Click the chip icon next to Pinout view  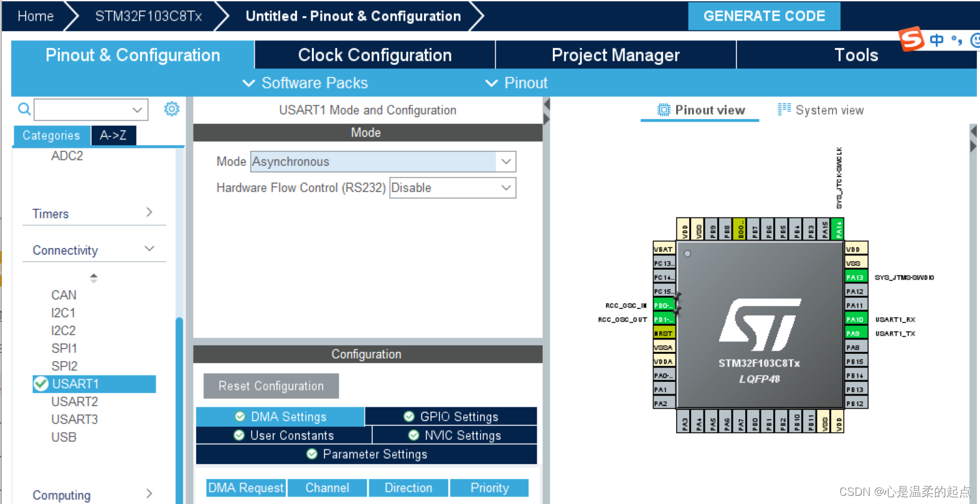pyautogui.click(x=664, y=110)
